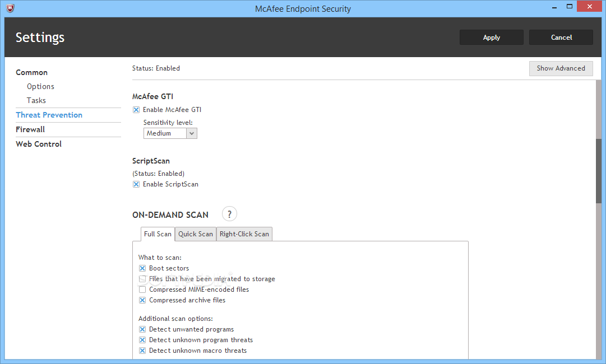The height and width of the screenshot is (364, 606).
Task: Uncheck Enable ScriptScan
Action: (136, 184)
